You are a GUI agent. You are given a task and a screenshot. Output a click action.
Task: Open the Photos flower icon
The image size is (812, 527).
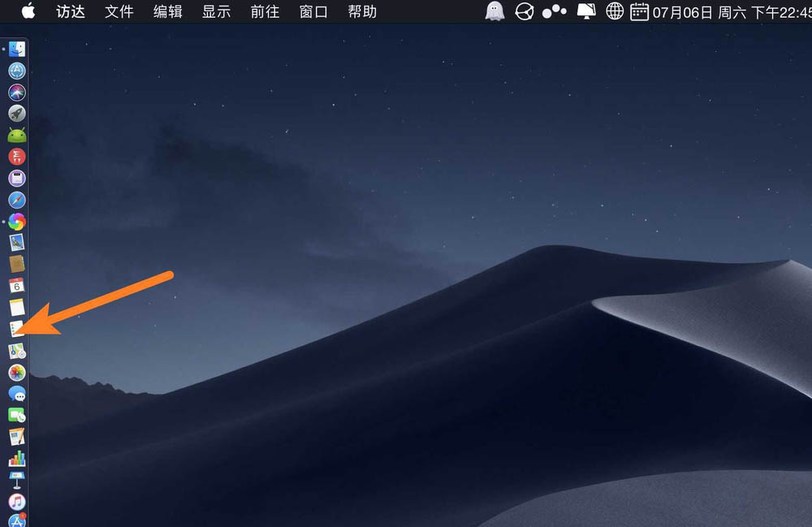(x=17, y=373)
